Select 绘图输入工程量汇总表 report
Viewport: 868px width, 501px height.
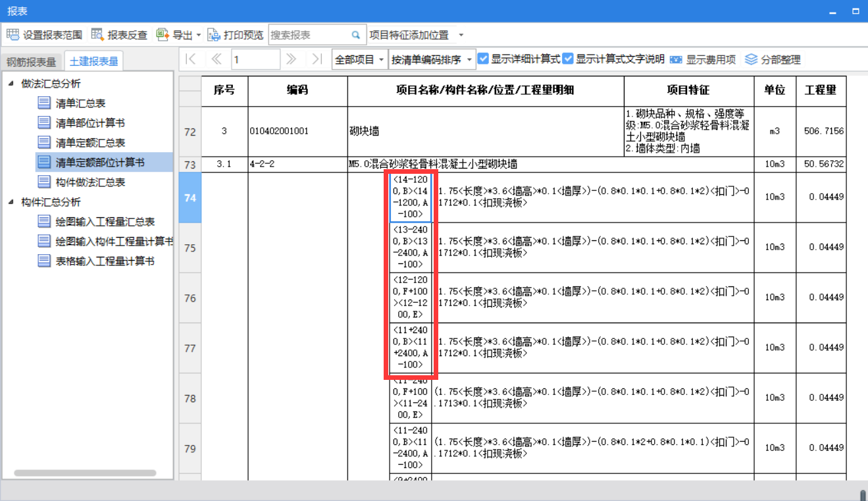[x=105, y=222]
